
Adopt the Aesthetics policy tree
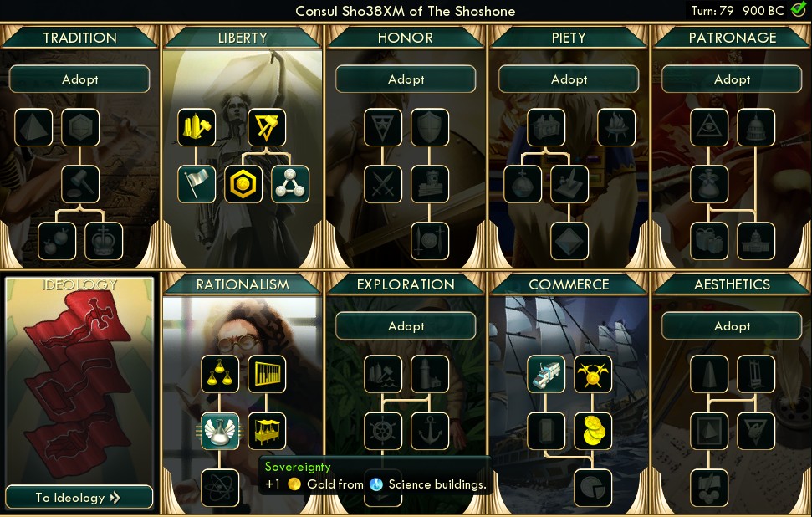point(733,326)
